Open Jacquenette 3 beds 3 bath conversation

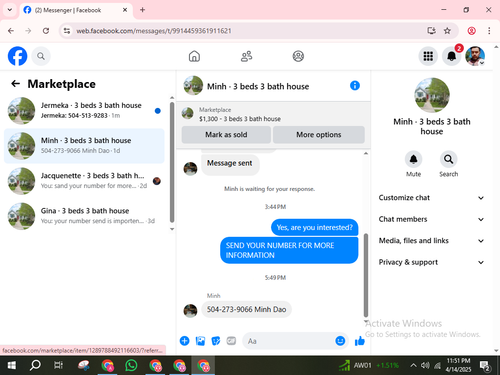(84, 181)
